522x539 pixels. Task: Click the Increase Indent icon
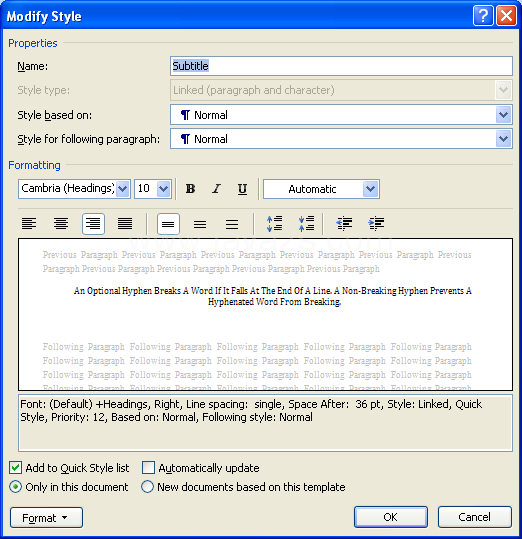[376, 224]
